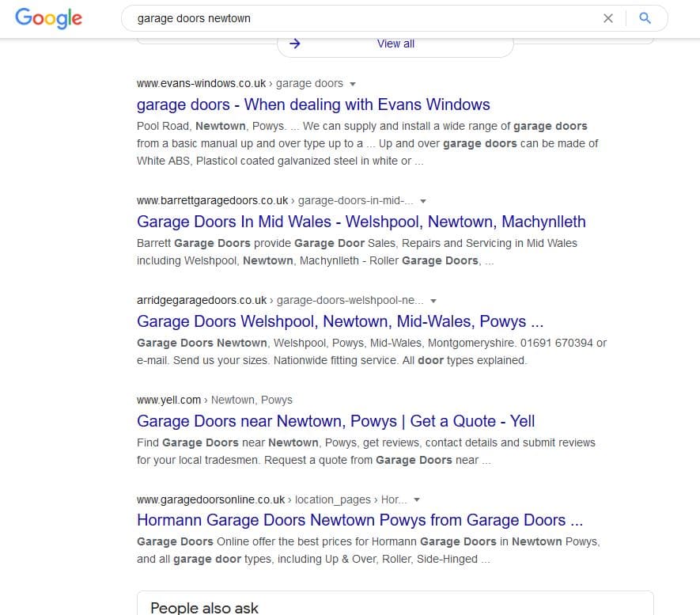Expand the evans-windows.co.uk result dropdown arrow
This screenshot has height=615, width=700.
(353, 84)
